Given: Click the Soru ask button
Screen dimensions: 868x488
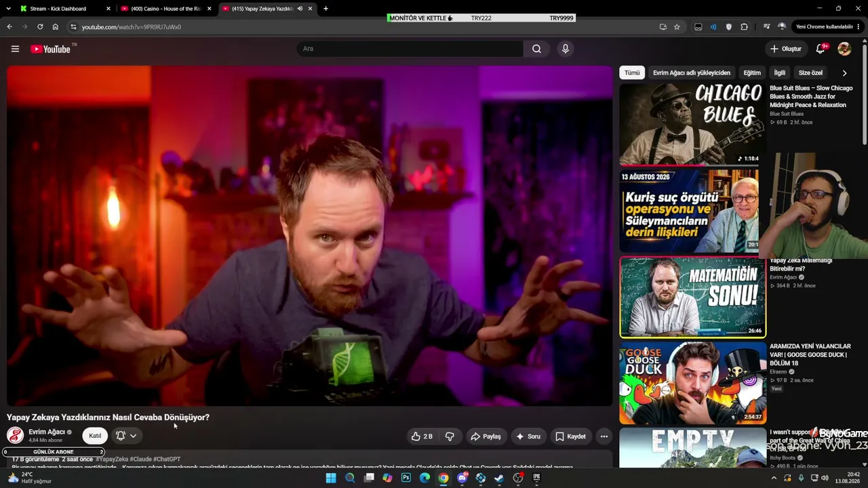Looking at the screenshot, I should coord(528,436).
